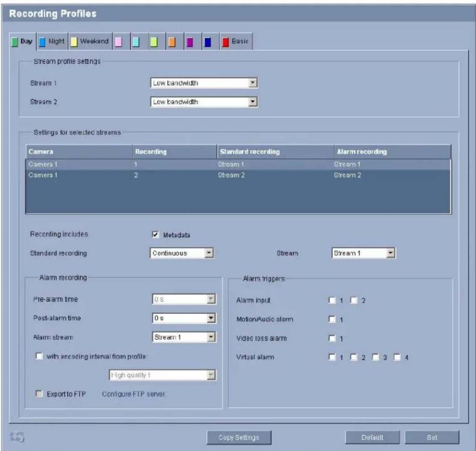
Task: Enable encoding interval from profile checkbox
Action: pos(39,356)
